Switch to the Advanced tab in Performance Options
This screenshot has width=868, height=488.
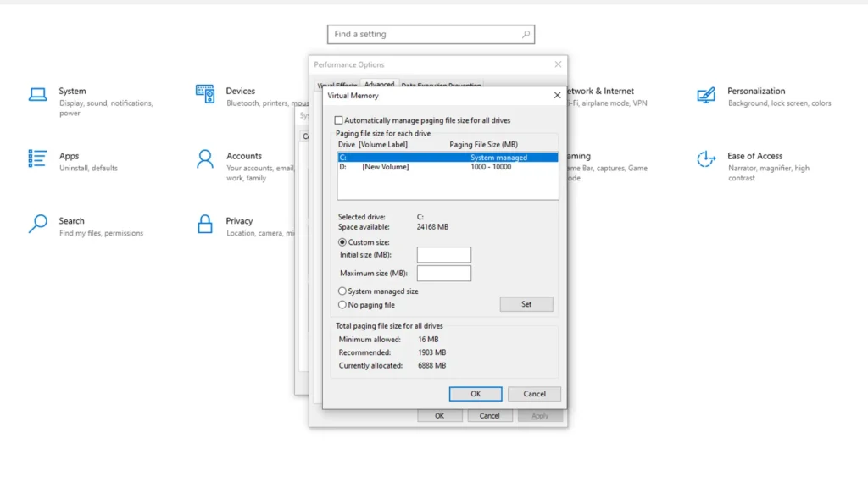tap(379, 84)
